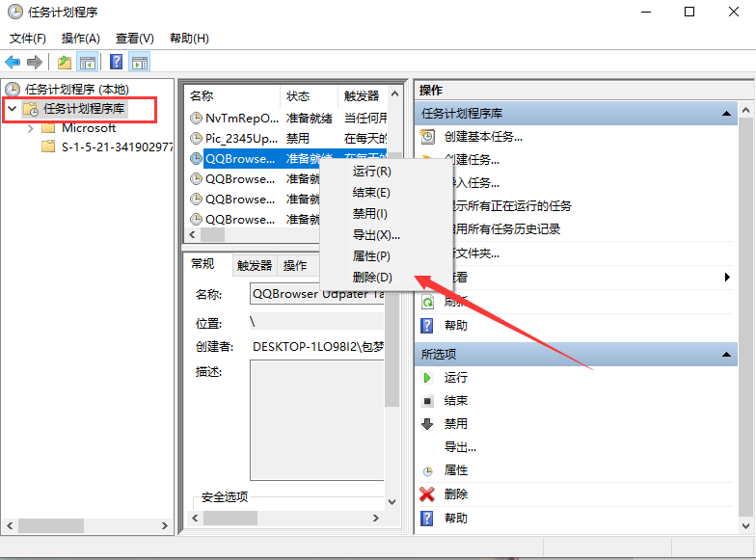The height and width of the screenshot is (560, 756).
Task: Click the up-one-level folder toolbar icon
Action: pos(64,63)
